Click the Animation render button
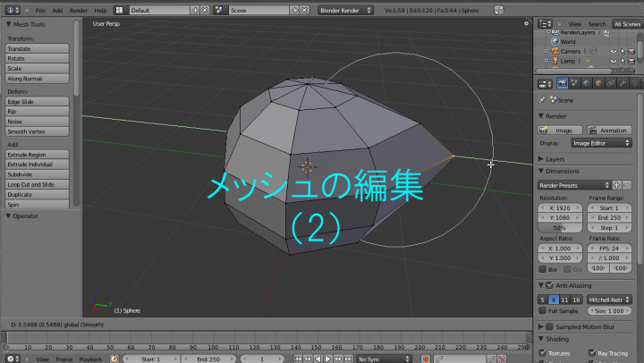644x363 pixels. pyautogui.click(x=612, y=130)
